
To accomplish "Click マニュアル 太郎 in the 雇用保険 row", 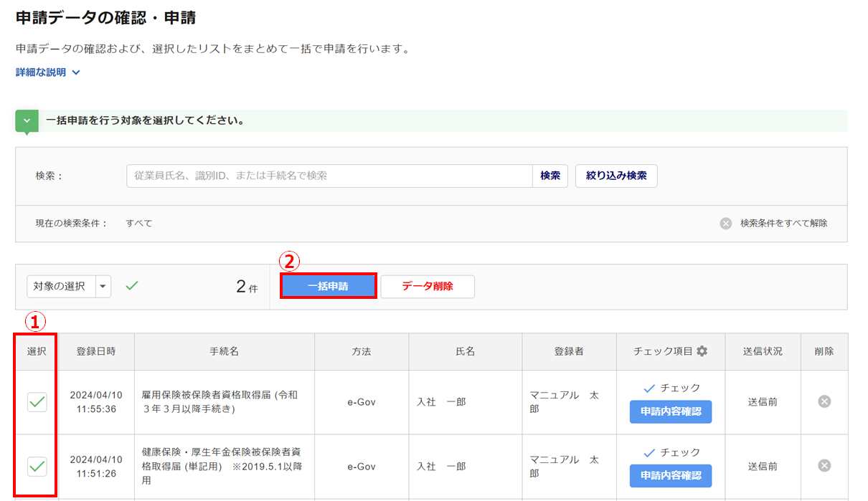I will [x=564, y=402].
